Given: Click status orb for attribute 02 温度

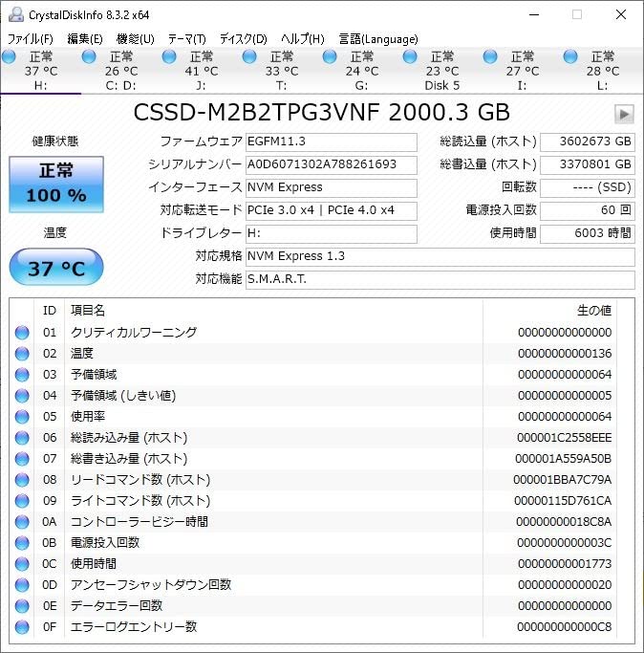Looking at the screenshot, I should pos(22,354).
